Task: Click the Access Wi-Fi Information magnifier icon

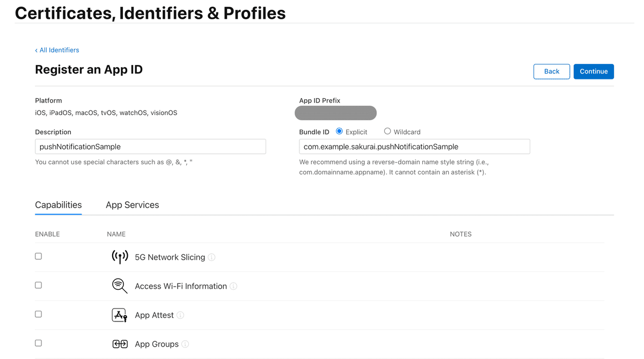Action: 120,286
